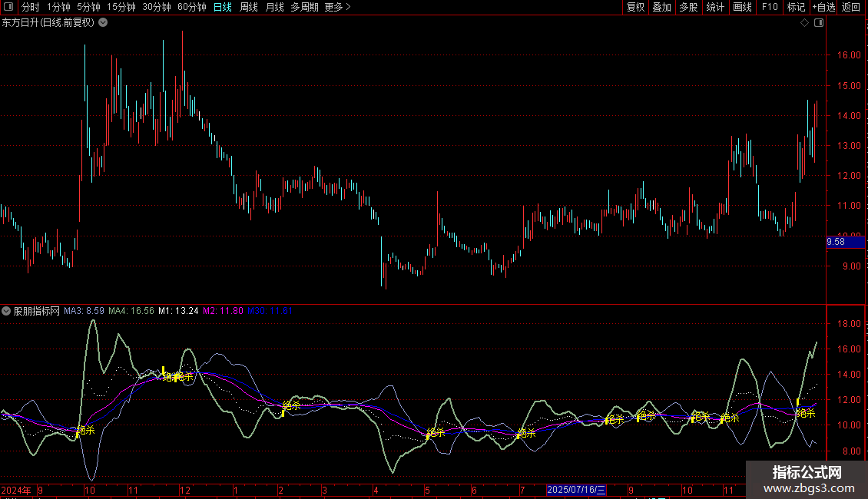Click the 9.58 price tag on axis
This screenshot has width=868, height=499.
click(845, 242)
